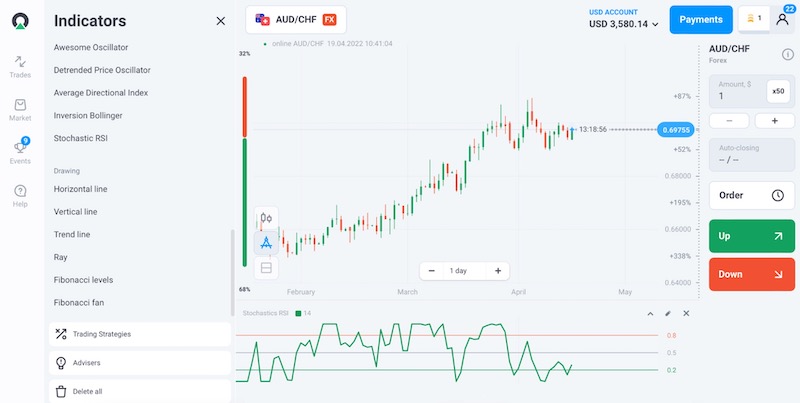
Task: Close the Indicators panel
Action: tap(221, 20)
